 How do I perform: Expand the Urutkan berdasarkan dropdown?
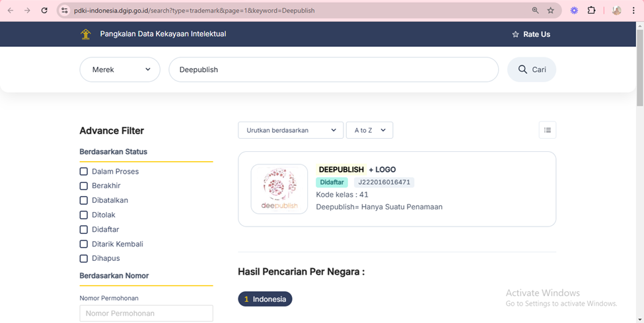pyautogui.click(x=291, y=130)
